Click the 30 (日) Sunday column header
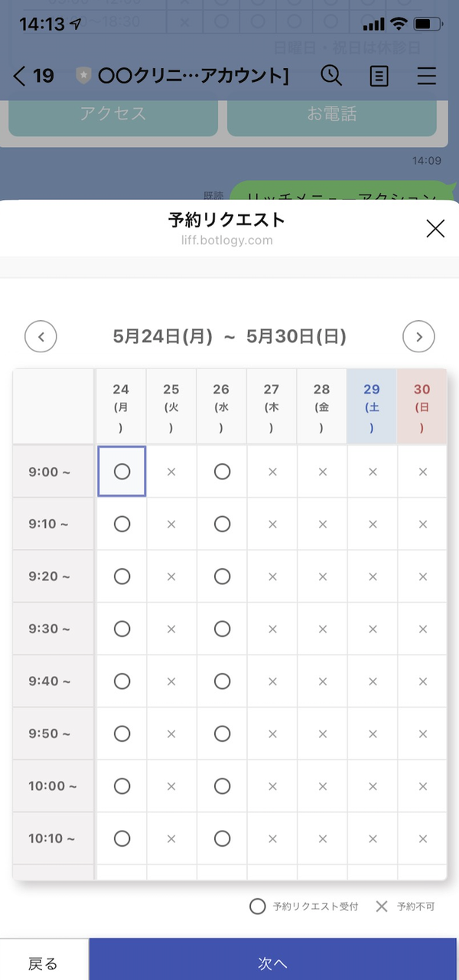 tap(422, 407)
